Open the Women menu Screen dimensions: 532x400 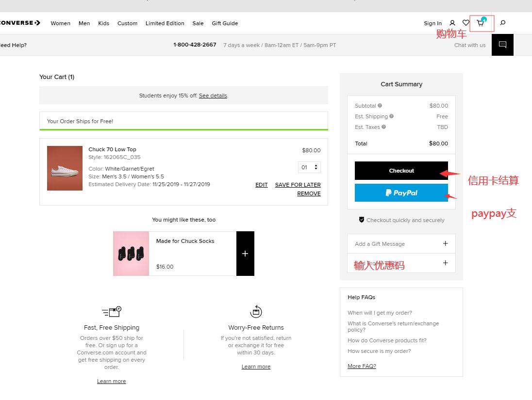click(60, 23)
